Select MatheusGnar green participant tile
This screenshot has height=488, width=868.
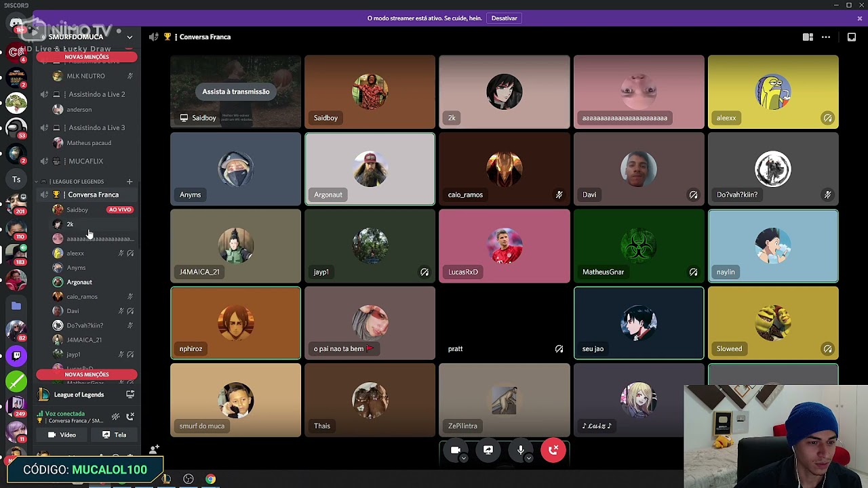click(639, 245)
